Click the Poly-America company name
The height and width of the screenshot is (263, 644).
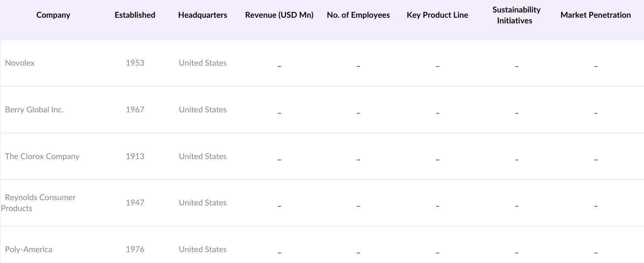(x=29, y=250)
